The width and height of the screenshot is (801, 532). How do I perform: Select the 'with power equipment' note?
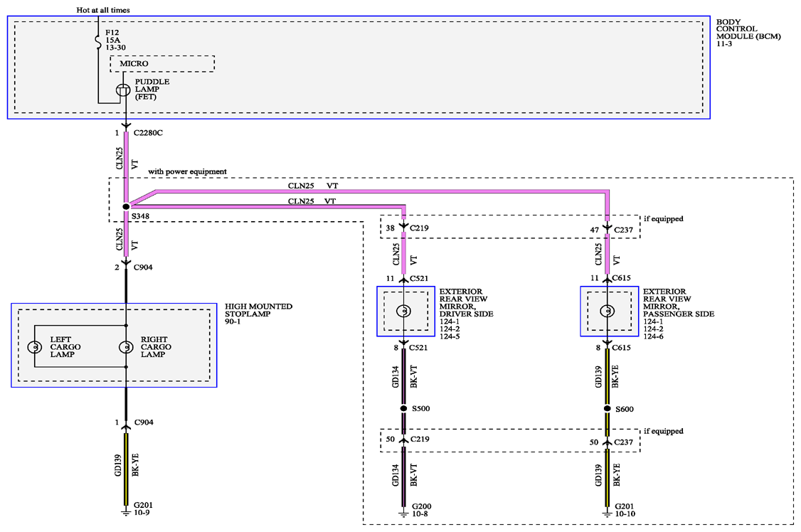[188, 171]
